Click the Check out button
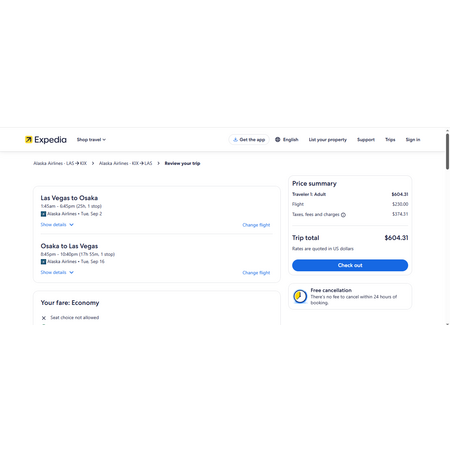Image resolution: width=450 pixels, height=450 pixels. click(x=350, y=265)
